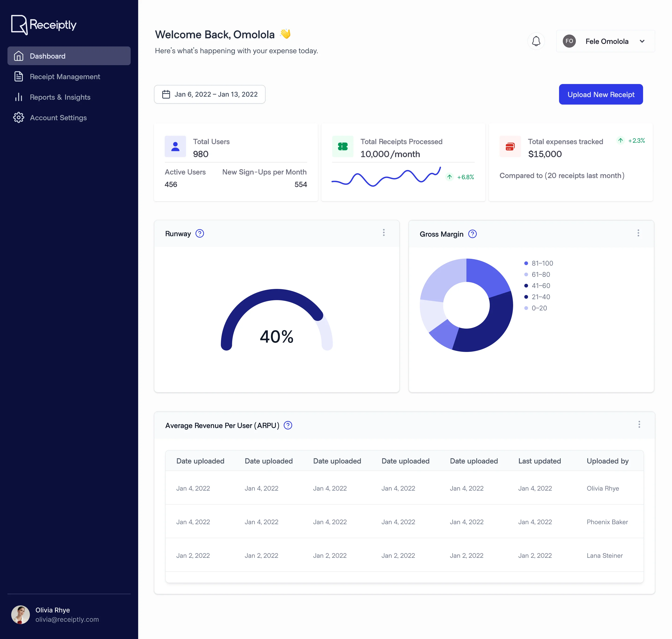
Task: Click the ARPU help question mark icon
Action: (x=288, y=425)
